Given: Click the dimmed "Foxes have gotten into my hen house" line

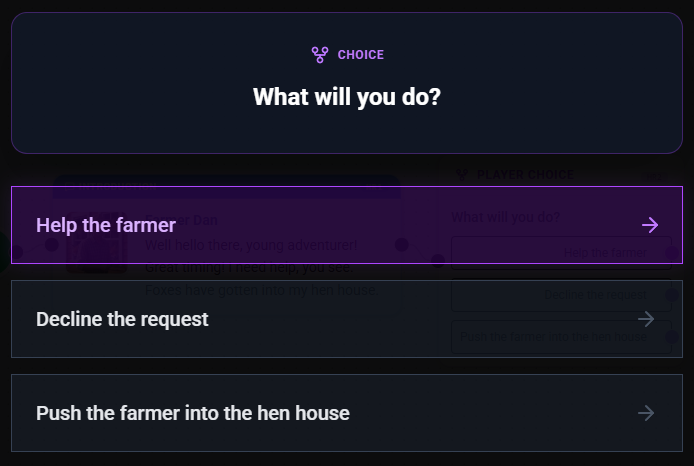Looking at the screenshot, I should [x=260, y=290].
